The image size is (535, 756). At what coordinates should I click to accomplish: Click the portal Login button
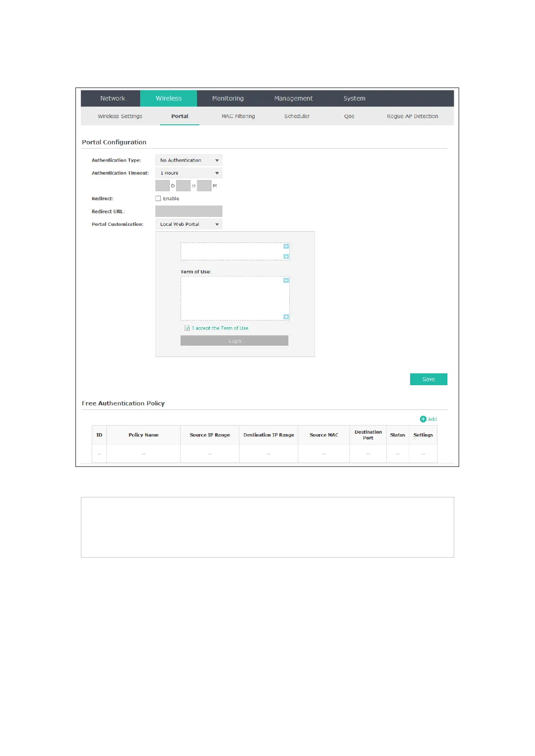click(234, 341)
